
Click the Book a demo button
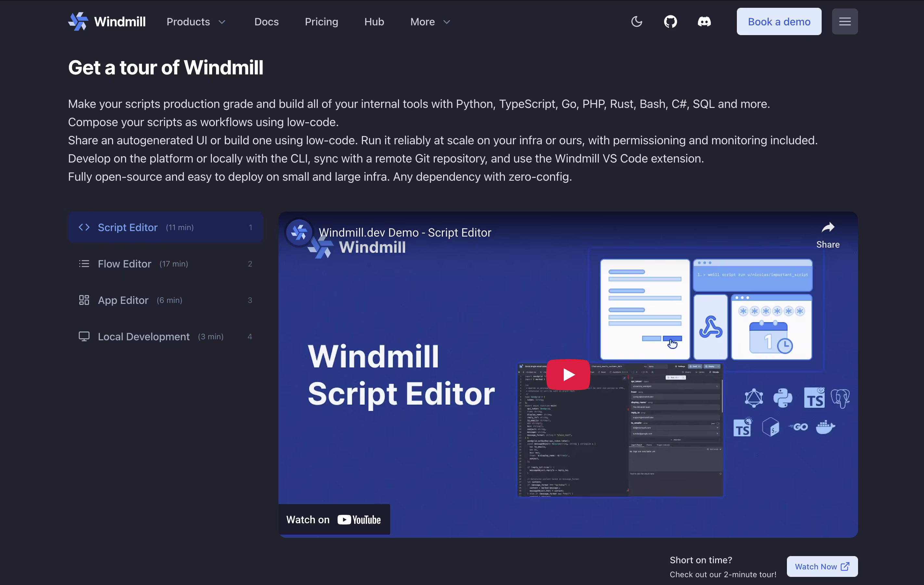pyautogui.click(x=778, y=21)
